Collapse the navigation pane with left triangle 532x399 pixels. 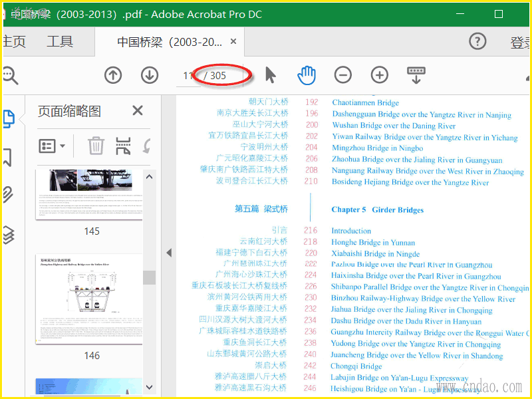[169, 253]
